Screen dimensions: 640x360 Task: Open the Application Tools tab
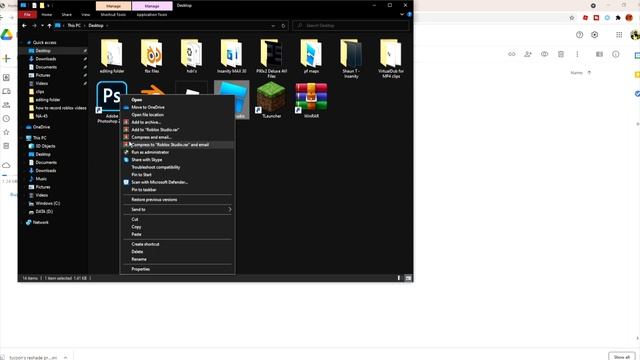click(x=152, y=14)
